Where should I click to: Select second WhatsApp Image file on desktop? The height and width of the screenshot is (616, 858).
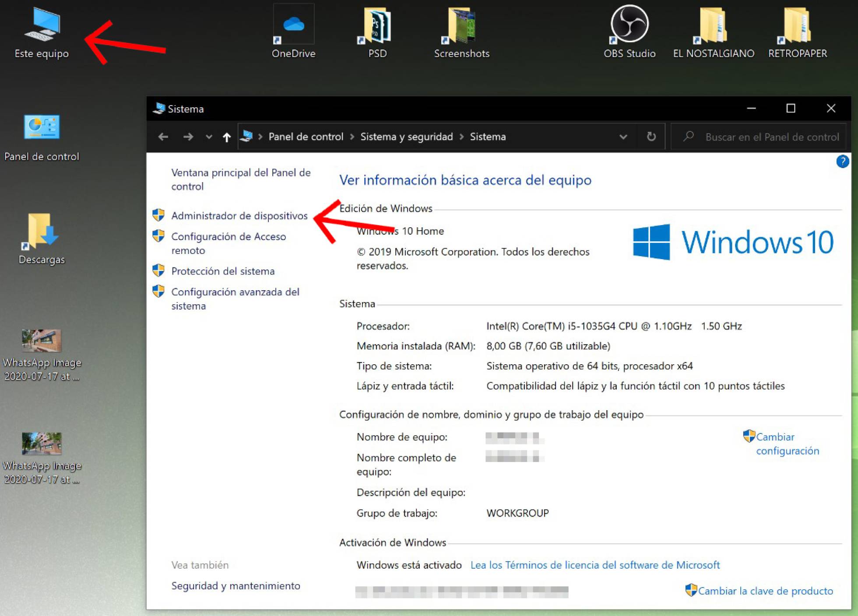coord(42,458)
